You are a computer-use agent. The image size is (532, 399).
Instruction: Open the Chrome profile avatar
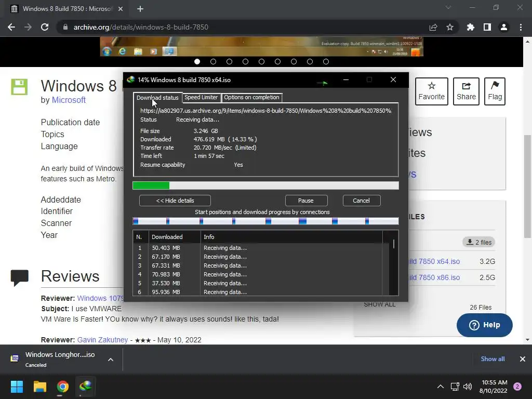click(504, 27)
